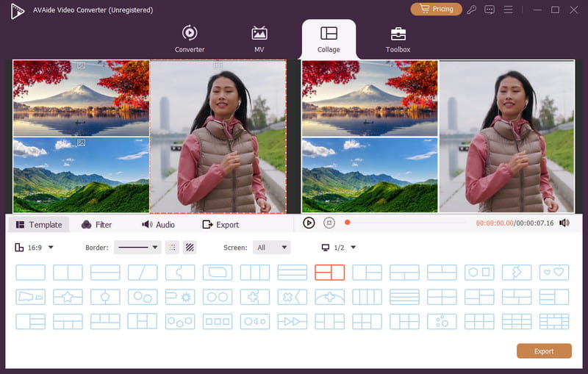588x374 pixels.
Task: Stop the preview playback
Action: tap(329, 223)
